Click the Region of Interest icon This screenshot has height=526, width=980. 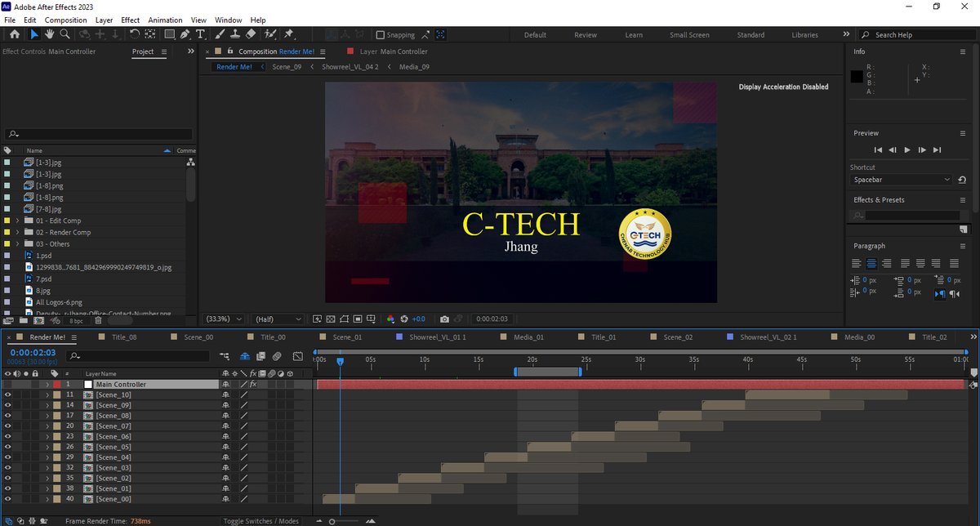358,319
